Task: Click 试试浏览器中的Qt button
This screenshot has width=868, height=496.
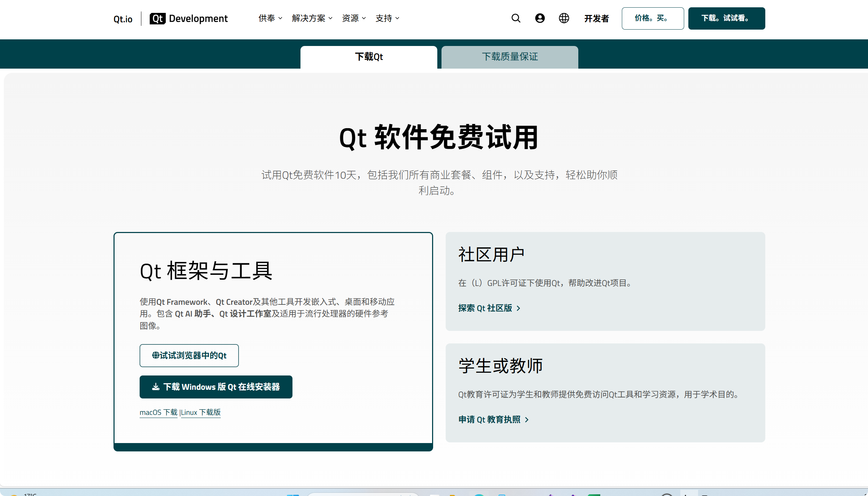Action: click(189, 356)
